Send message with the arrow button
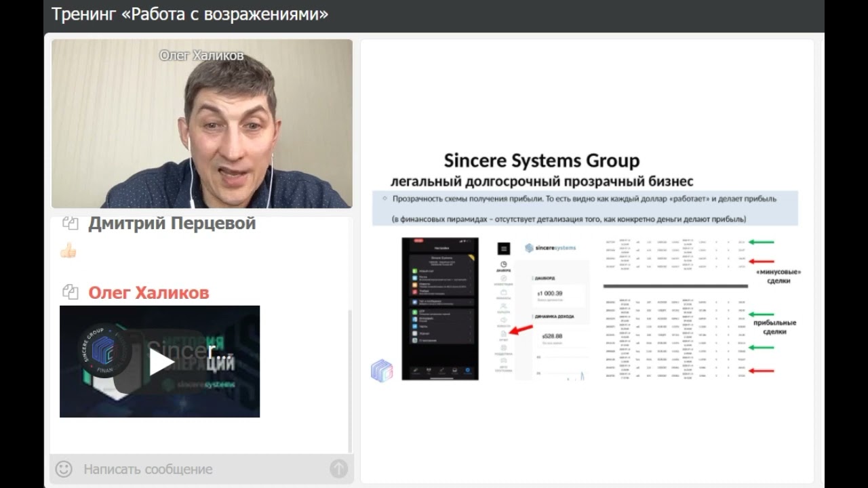 click(x=338, y=468)
